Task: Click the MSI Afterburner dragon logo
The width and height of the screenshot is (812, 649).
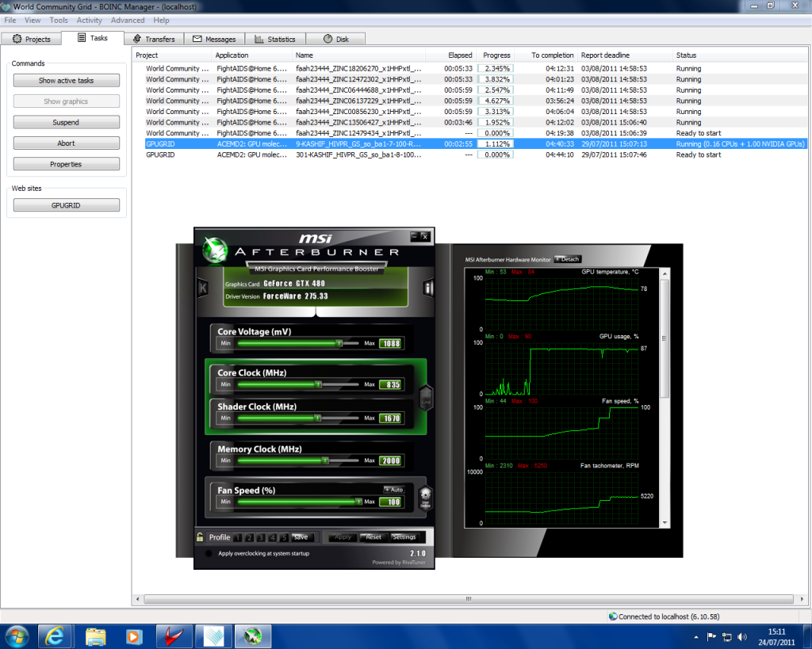Action: pyautogui.click(x=215, y=249)
